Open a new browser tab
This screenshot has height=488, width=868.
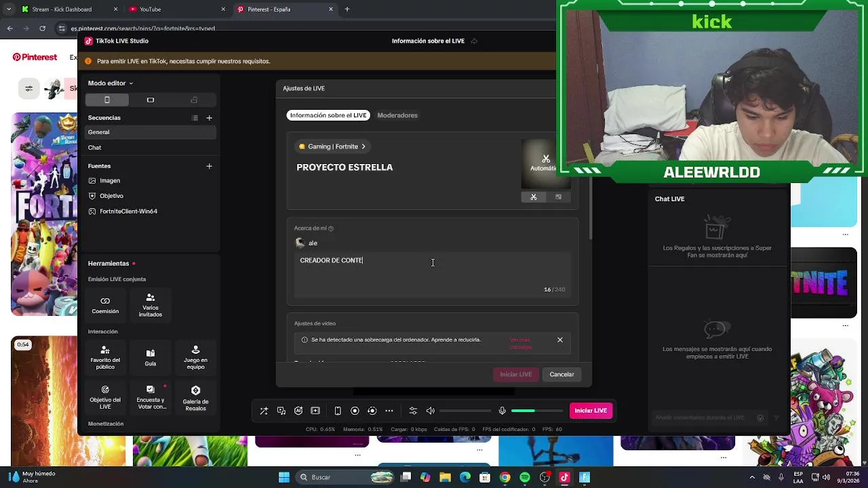[347, 9]
